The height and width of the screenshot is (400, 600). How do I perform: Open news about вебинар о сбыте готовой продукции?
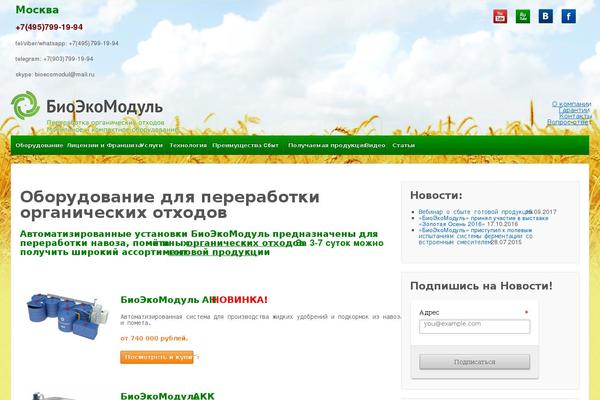[476, 212]
